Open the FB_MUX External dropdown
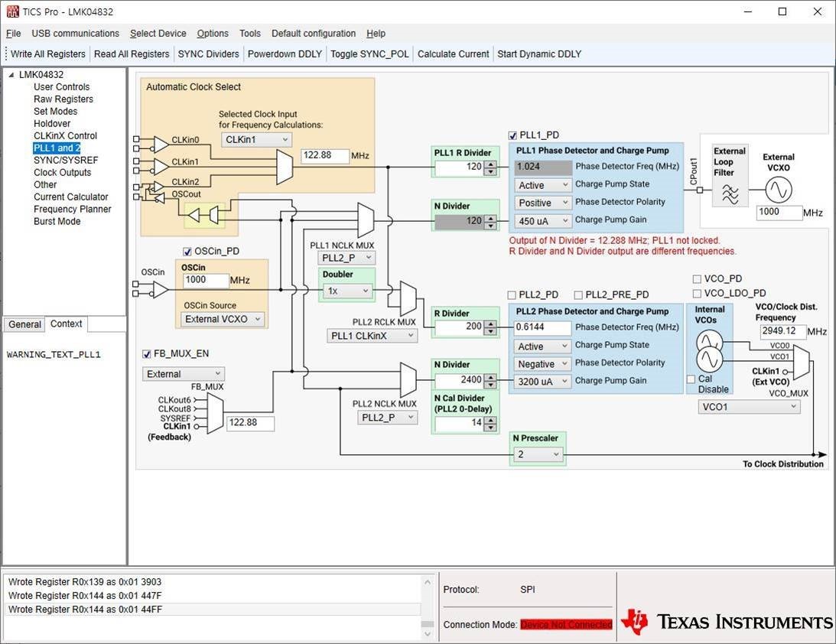 point(184,374)
